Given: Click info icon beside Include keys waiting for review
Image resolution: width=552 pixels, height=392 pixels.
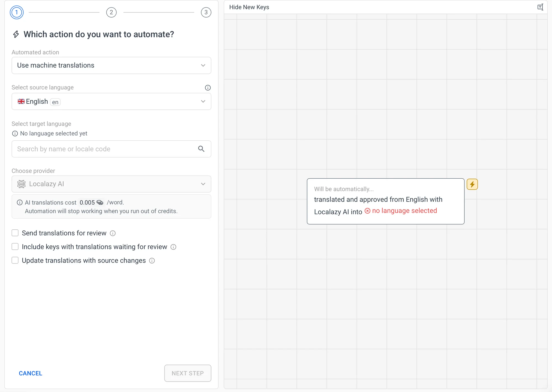Looking at the screenshot, I should (x=173, y=247).
